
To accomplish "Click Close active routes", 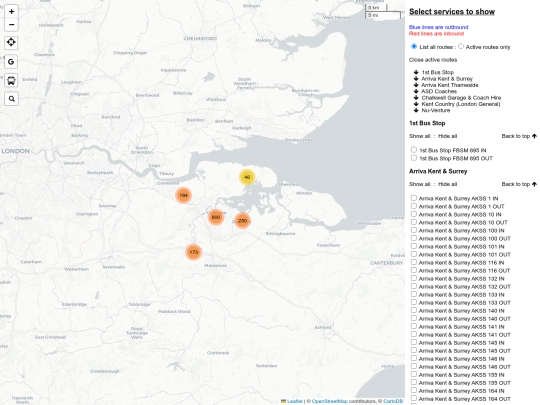I will click(433, 60).
